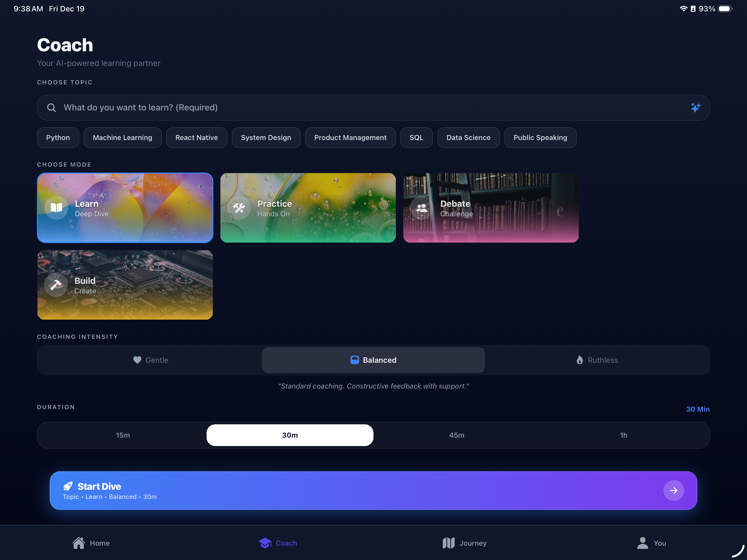Image resolution: width=747 pixels, height=560 pixels.
Task: Pick the Data Science topic chip
Action: click(x=469, y=137)
